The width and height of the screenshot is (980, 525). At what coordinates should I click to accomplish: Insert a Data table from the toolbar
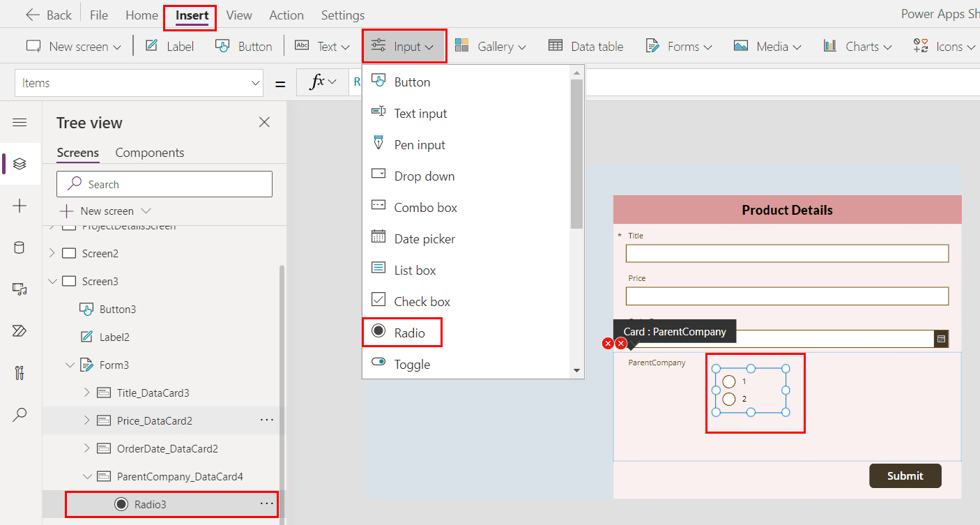[585, 46]
